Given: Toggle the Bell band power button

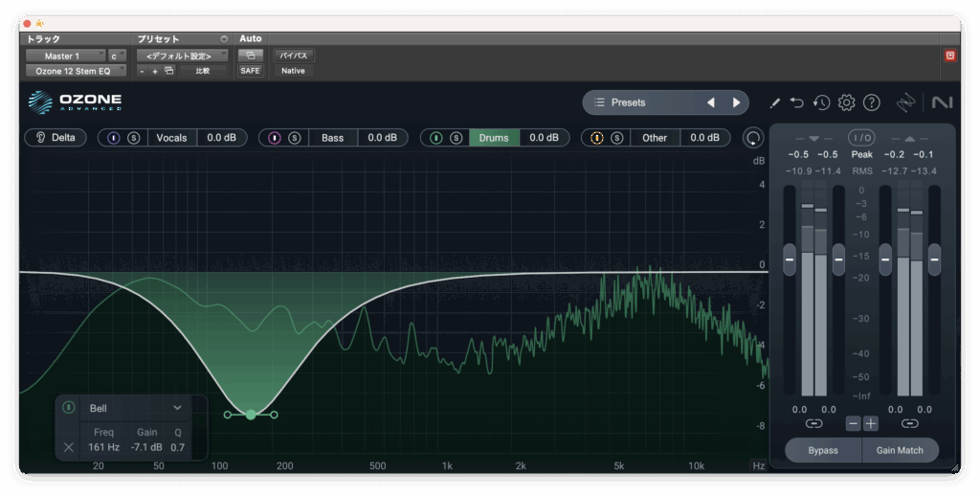Looking at the screenshot, I should tap(69, 408).
